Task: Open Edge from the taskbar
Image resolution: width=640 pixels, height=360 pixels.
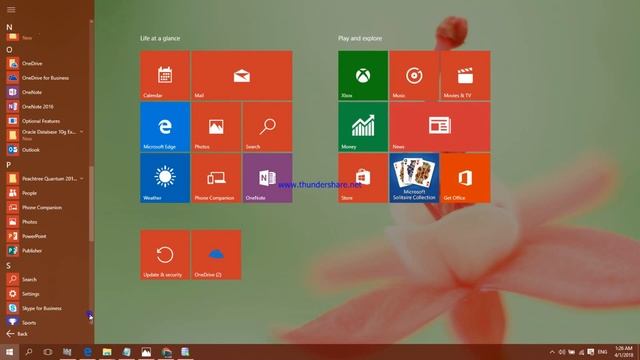Action: coord(87,352)
